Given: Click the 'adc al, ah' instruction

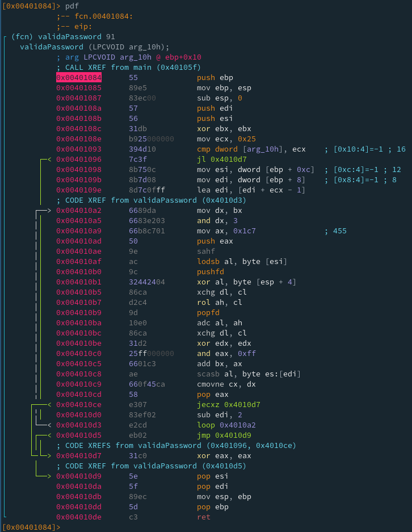Looking at the screenshot, I should click(220, 323).
